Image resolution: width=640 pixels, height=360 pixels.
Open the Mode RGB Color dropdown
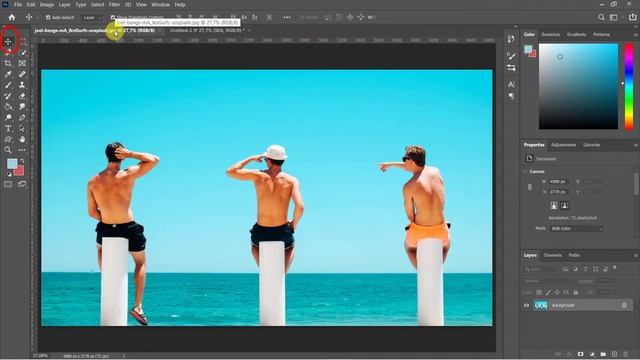576,229
